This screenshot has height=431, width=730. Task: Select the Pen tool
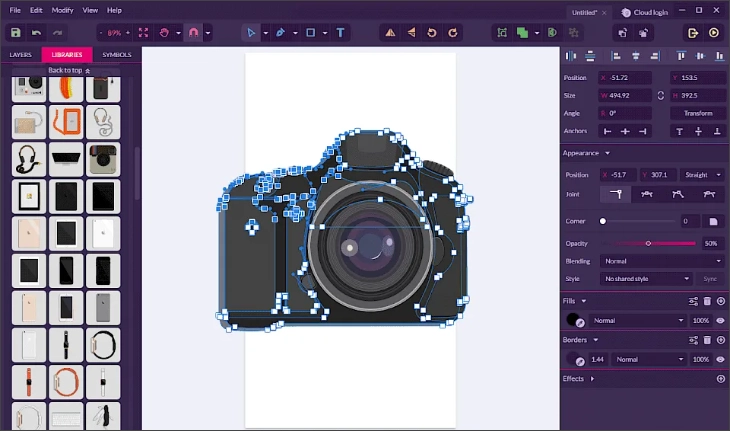tap(280, 33)
